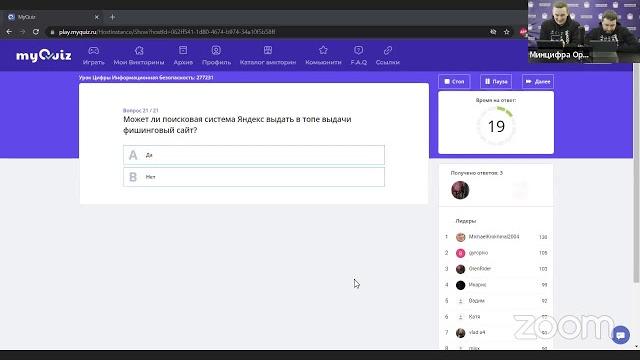Click the Пауза button
Image resolution: width=640 pixels, height=360 pixels.
(496, 82)
